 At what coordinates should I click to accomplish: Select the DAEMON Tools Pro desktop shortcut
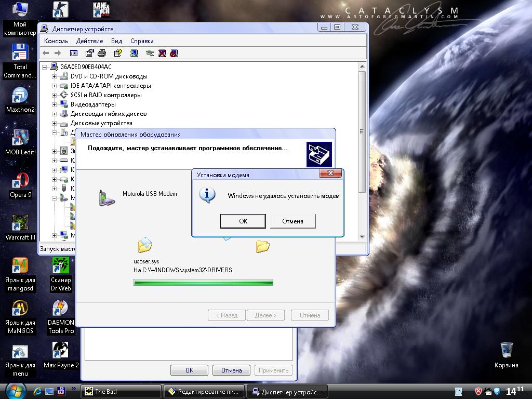(x=61, y=317)
